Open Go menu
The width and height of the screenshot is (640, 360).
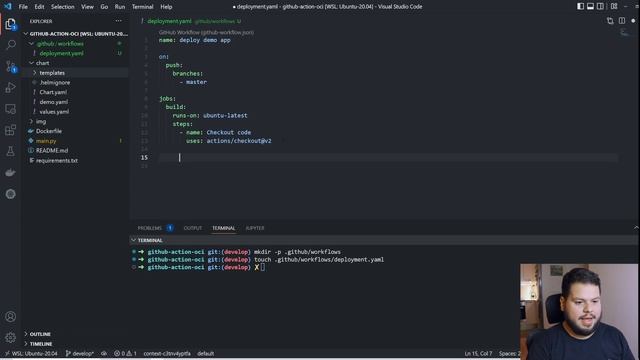(104, 7)
